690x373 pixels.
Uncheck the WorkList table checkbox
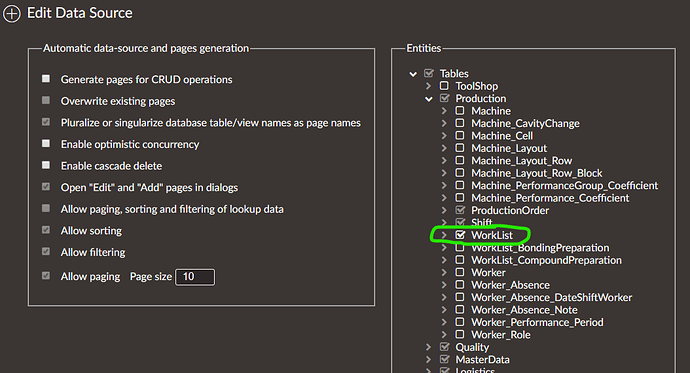[460, 235]
